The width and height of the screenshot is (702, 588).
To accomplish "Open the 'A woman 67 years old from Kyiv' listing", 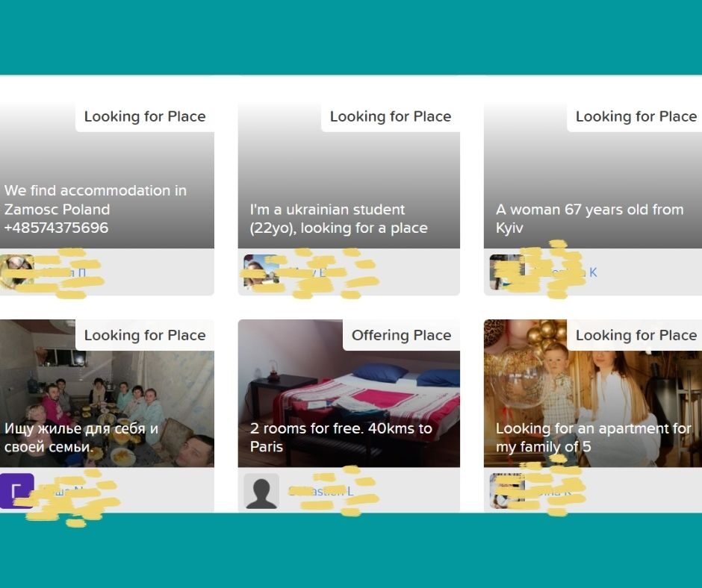I will tap(589, 219).
